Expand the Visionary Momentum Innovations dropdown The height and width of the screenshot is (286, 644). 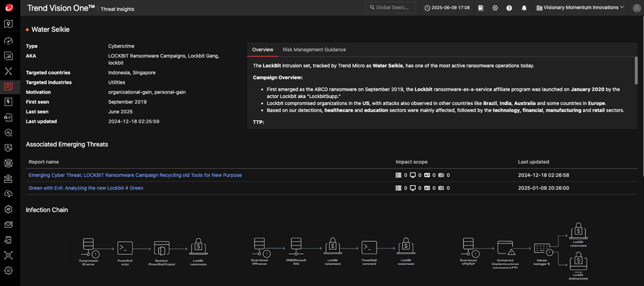580,8
